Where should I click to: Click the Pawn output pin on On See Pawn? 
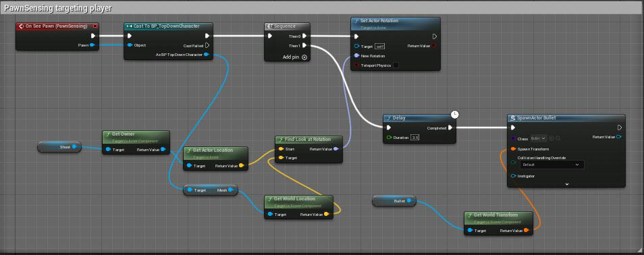(92, 45)
